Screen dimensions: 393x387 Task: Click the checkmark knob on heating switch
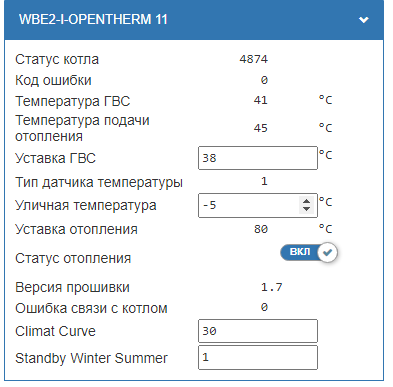(327, 252)
